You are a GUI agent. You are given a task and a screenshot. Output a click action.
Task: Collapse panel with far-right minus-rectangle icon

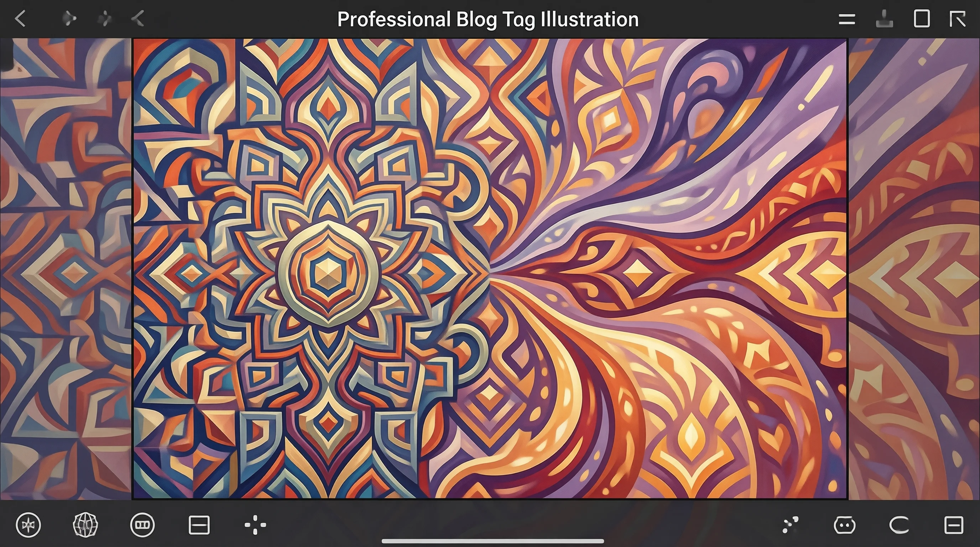(954, 525)
